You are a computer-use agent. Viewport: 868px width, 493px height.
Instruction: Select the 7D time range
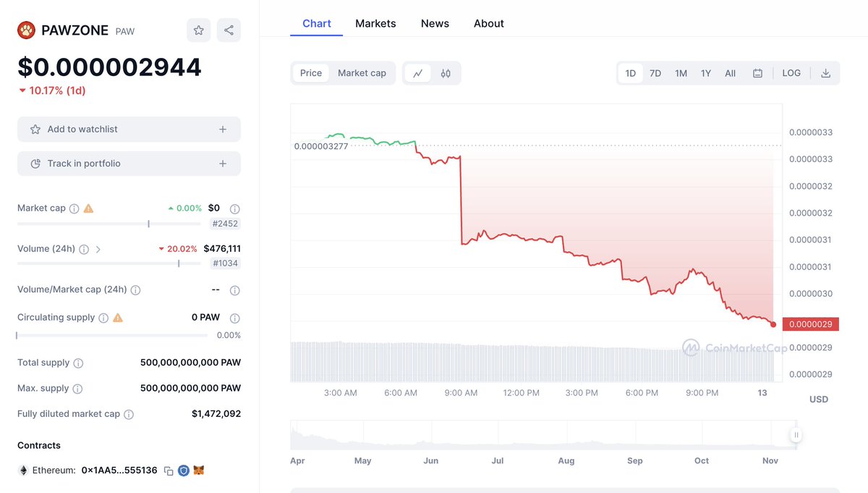click(x=655, y=73)
